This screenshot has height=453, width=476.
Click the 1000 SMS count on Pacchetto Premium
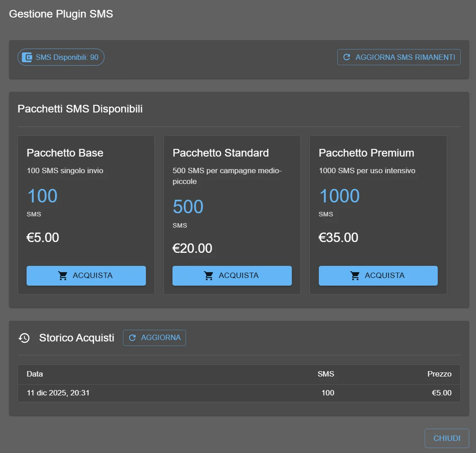click(339, 196)
